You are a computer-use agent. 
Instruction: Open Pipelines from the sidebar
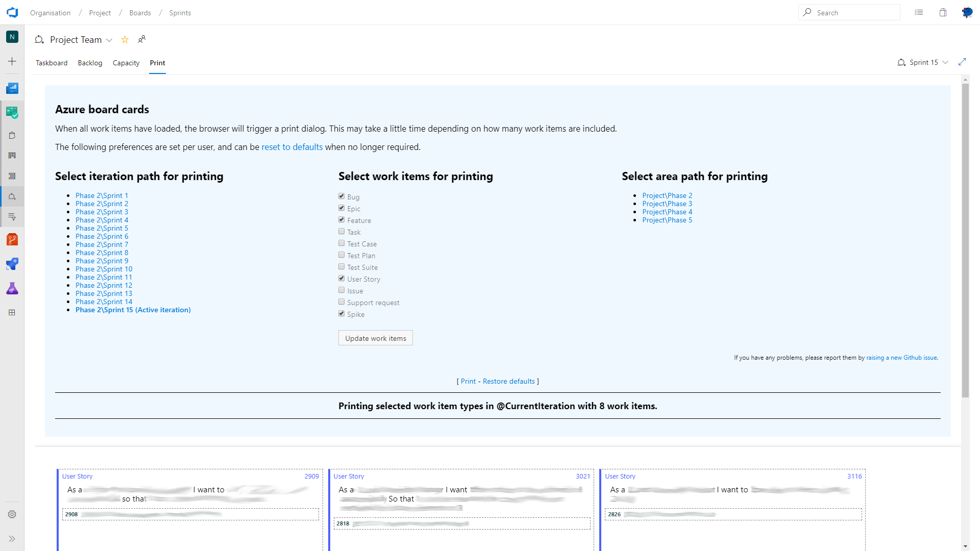[12, 264]
